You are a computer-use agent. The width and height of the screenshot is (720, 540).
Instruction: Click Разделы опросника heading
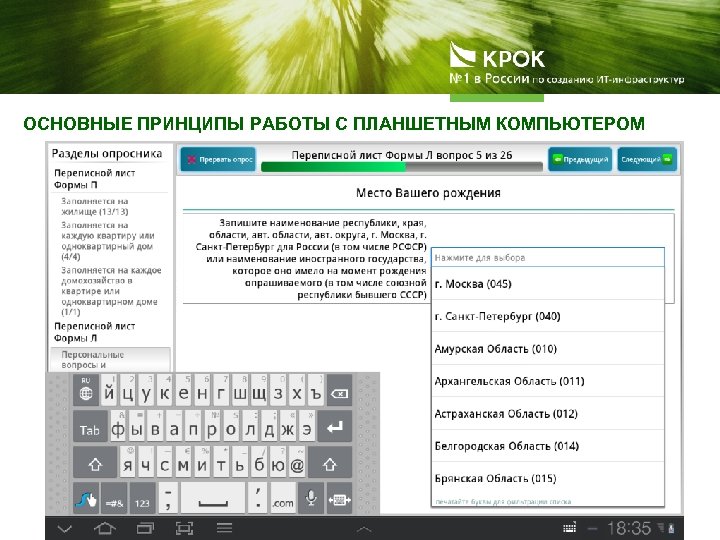(107, 153)
